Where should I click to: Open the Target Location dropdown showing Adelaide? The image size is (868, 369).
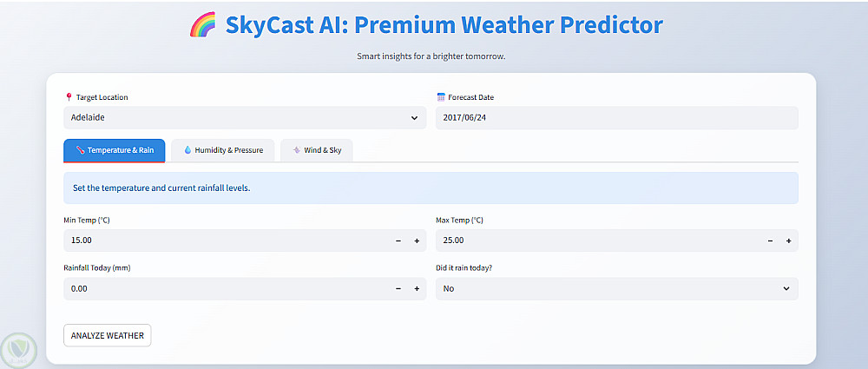[245, 117]
